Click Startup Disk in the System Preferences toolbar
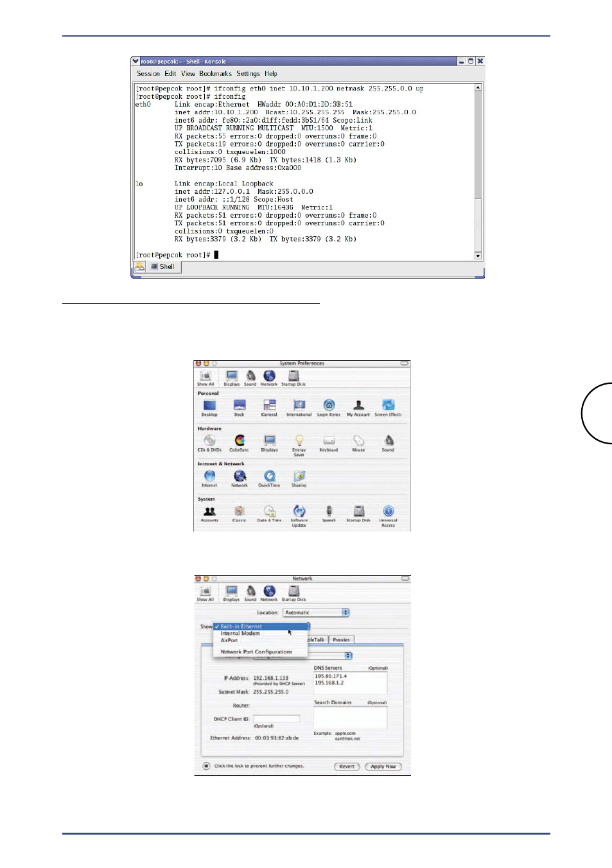612x868 pixels. point(293,378)
